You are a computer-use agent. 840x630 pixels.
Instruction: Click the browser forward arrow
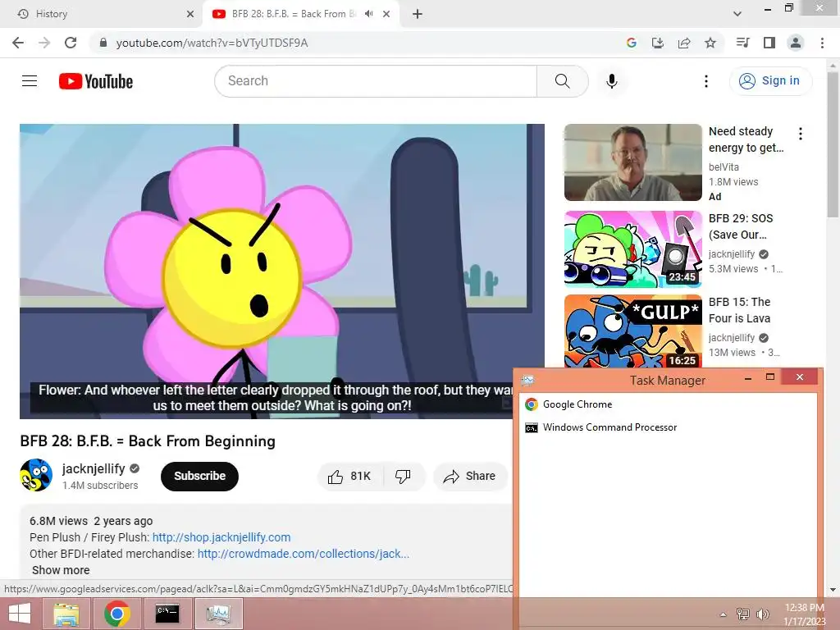(44, 43)
